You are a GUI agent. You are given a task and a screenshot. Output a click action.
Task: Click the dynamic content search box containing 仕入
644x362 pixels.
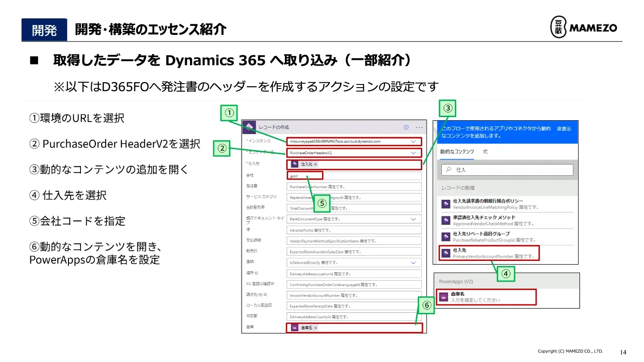507,170
